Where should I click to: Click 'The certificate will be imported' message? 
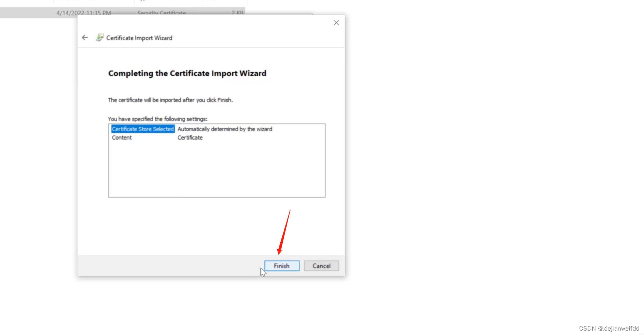pyautogui.click(x=170, y=100)
